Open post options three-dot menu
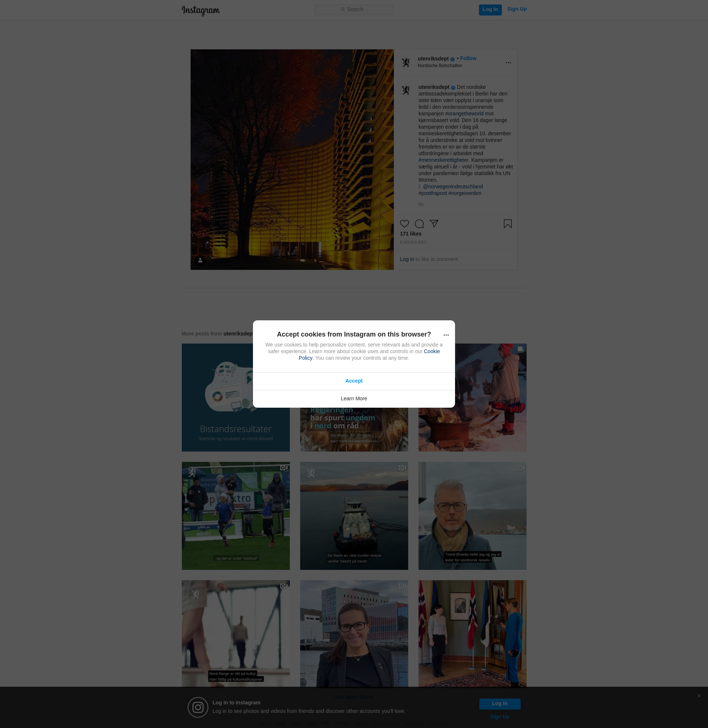Viewport: 708px width, 728px height. 508,63
